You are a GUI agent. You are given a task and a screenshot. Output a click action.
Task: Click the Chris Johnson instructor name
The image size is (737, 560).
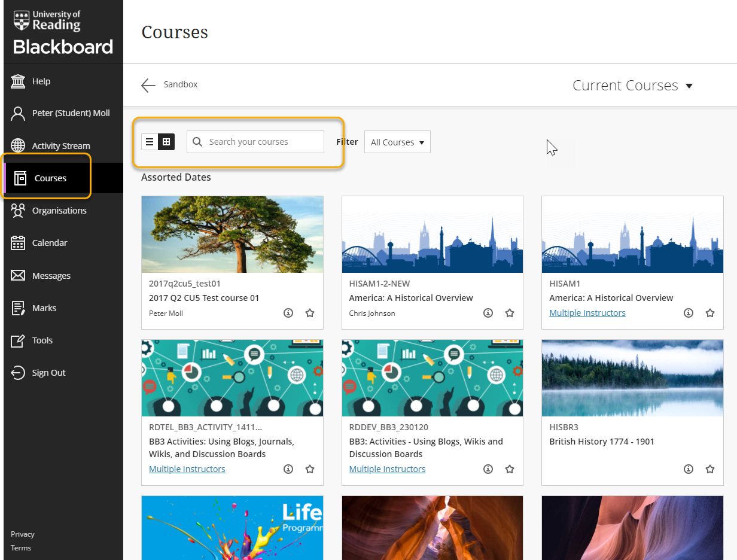372,313
